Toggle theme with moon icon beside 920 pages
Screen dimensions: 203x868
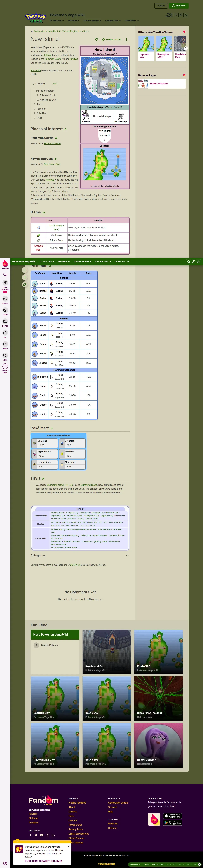(186, 15)
